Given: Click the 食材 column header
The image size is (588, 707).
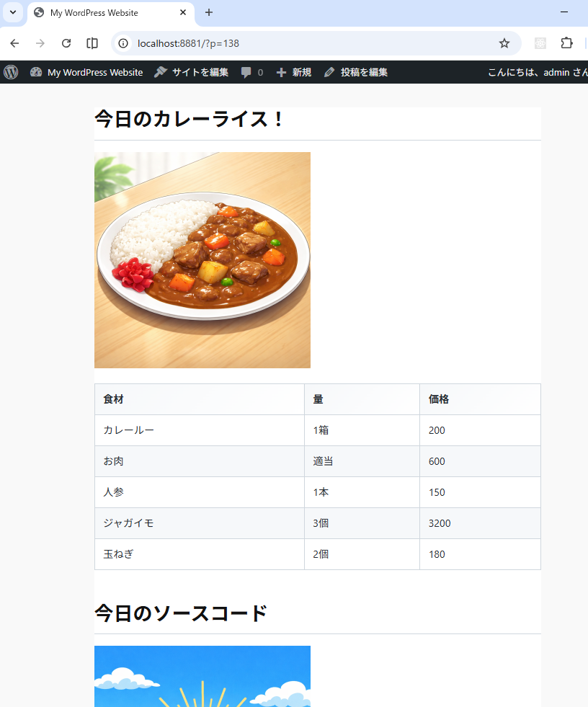Looking at the screenshot, I should pyautogui.click(x=200, y=399).
